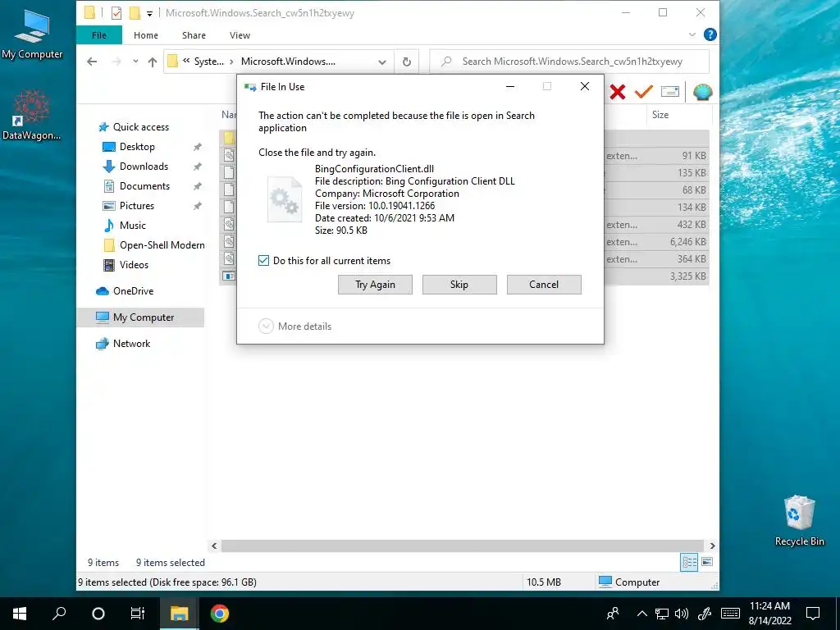This screenshot has height=630, width=840.
Task: Click horizontal scrollbar left arrow
Action: pyautogui.click(x=214, y=546)
